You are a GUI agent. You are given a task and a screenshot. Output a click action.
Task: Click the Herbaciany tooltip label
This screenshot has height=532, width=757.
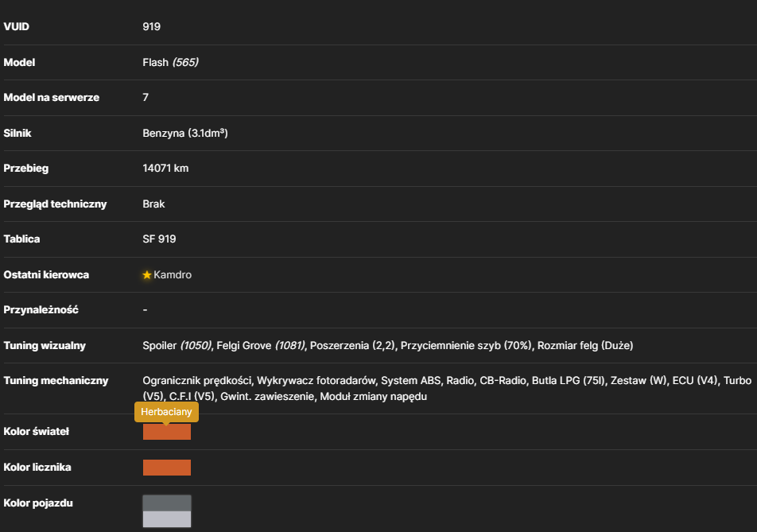(166, 412)
